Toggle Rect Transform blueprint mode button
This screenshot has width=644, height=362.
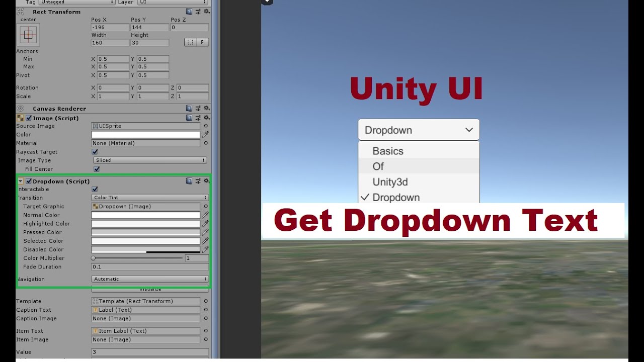click(190, 42)
